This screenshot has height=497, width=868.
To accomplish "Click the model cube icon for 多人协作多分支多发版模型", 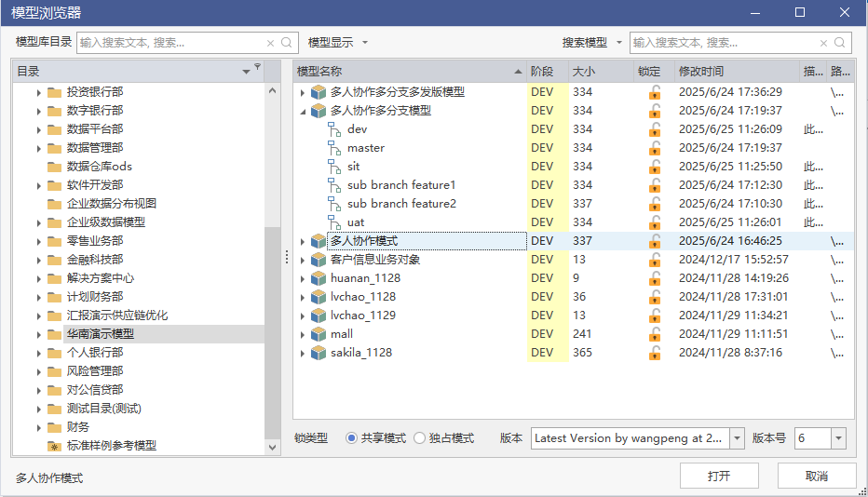I will click(x=319, y=92).
